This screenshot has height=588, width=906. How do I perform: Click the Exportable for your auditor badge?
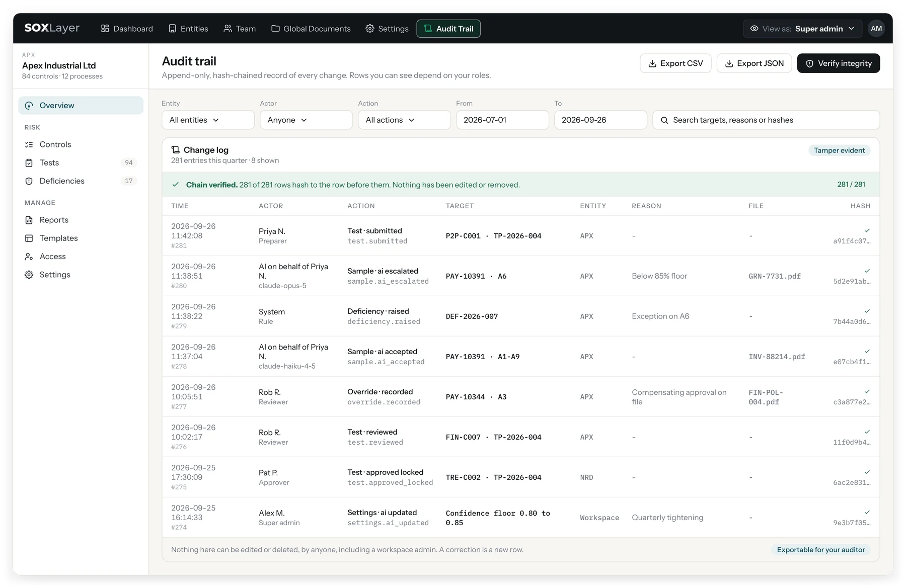(x=820, y=550)
